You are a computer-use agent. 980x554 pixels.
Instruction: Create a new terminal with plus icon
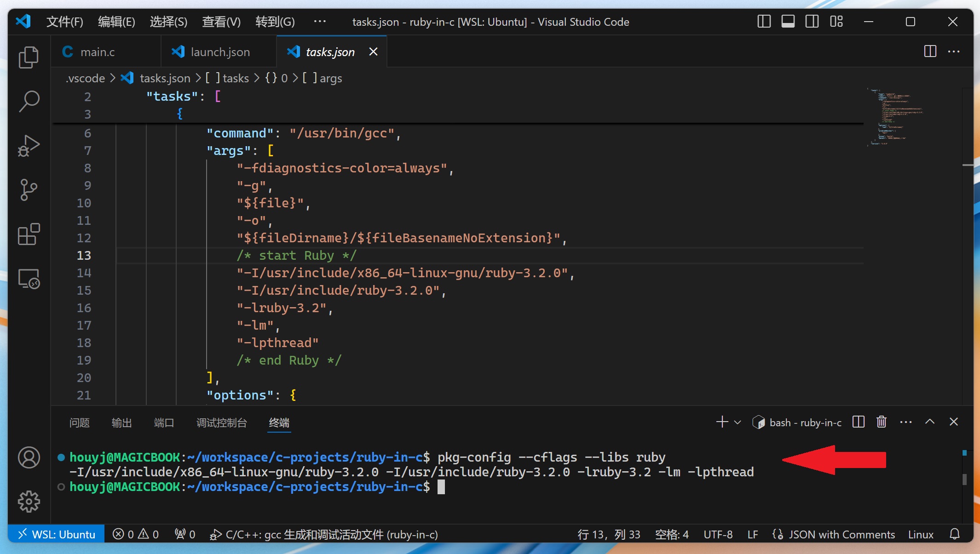pyautogui.click(x=722, y=422)
